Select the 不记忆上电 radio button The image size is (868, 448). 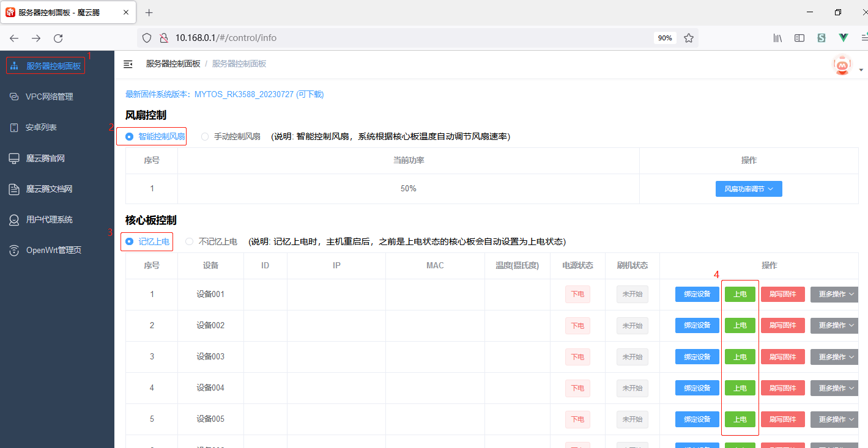pyautogui.click(x=190, y=242)
